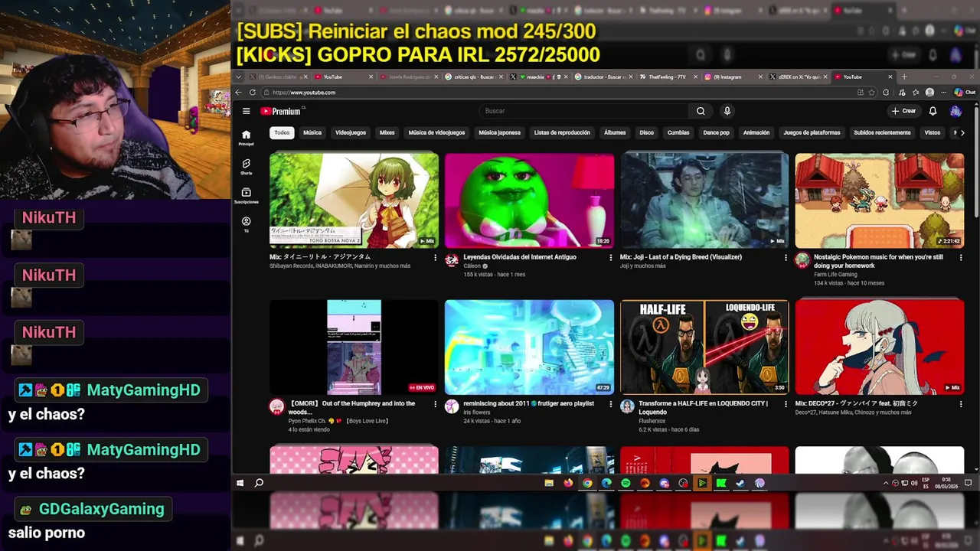980x551 pixels.
Task: Go to Principal home in sidebar
Action: pos(246,138)
